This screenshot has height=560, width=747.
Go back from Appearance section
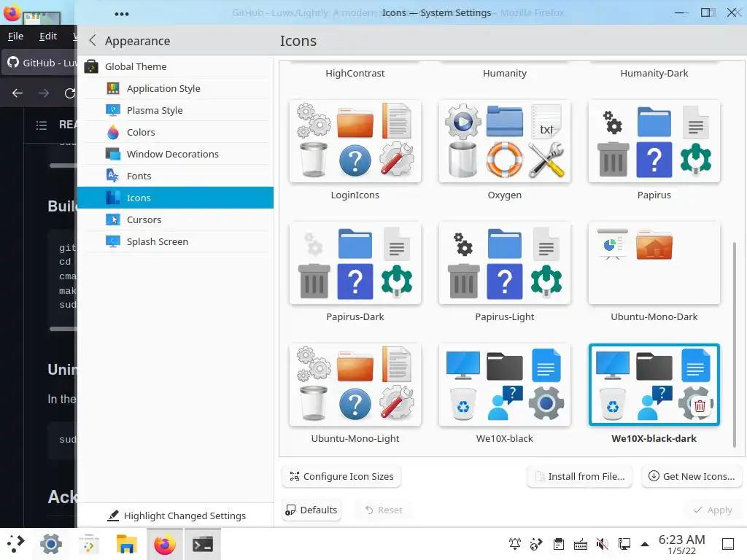click(x=93, y=41)
